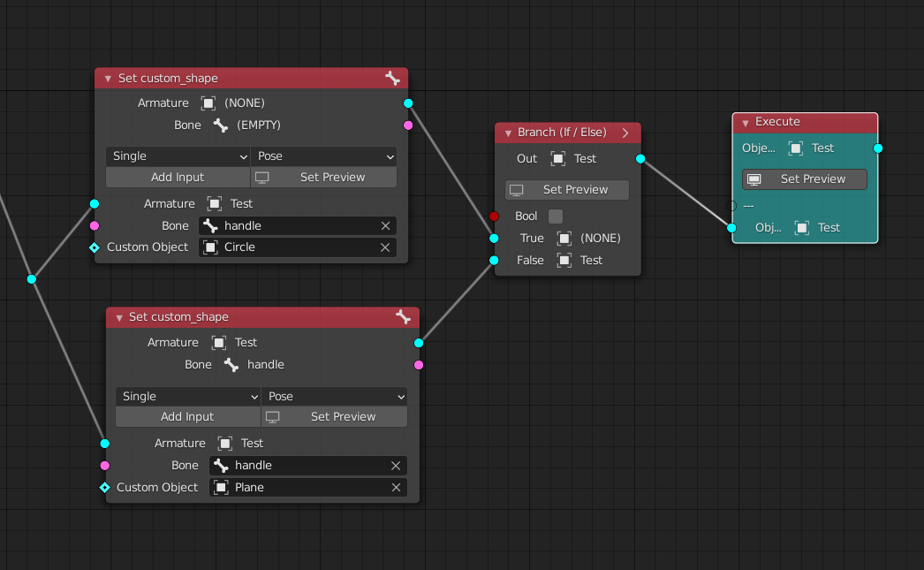Click bone icon in bottom node handle field
The width and height of the screenshot is (924, 570).
tap(221, 466)
